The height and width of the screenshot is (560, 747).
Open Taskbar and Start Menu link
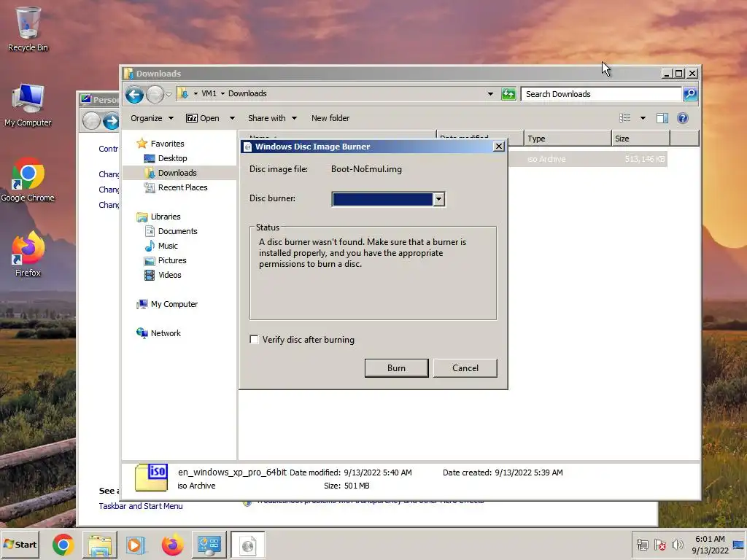tap(141, 506)
